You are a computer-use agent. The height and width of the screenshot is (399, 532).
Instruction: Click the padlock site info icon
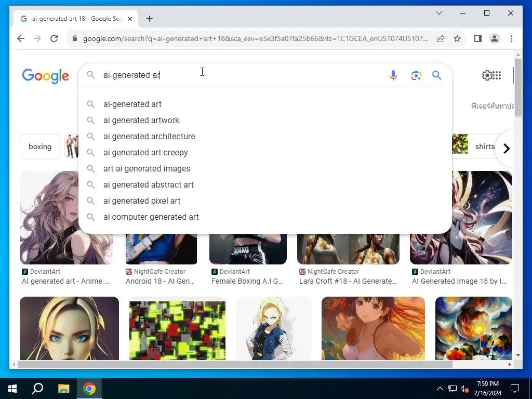(x=75, y=38)
